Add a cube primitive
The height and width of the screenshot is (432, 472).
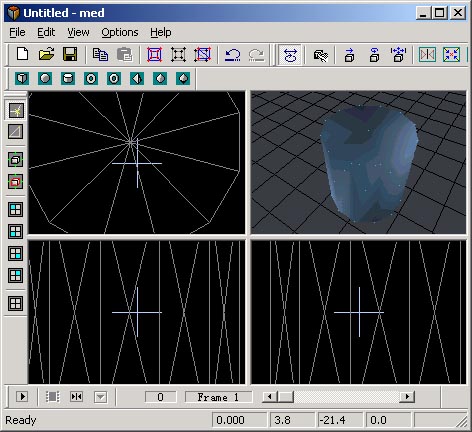coord(22,79)
